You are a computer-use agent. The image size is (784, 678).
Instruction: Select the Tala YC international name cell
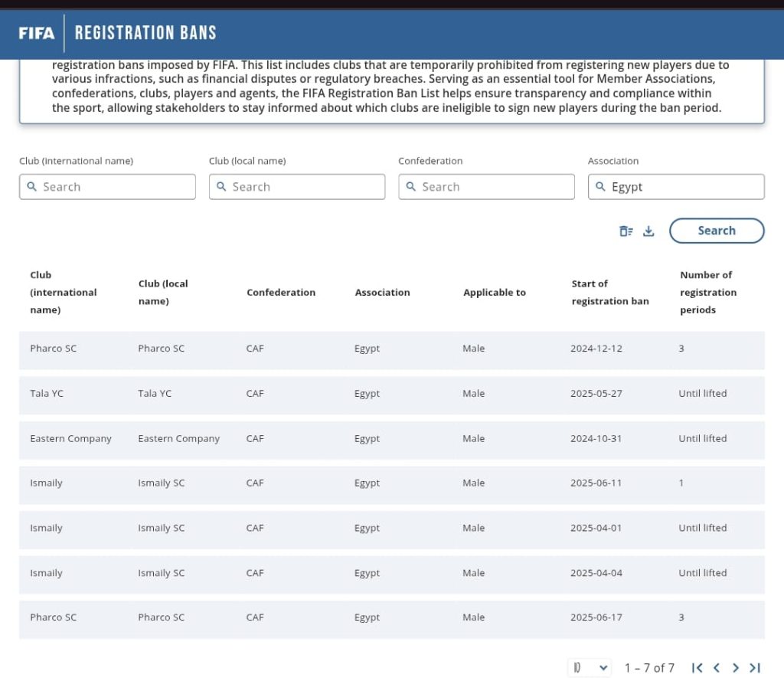(x=47, y=393)
